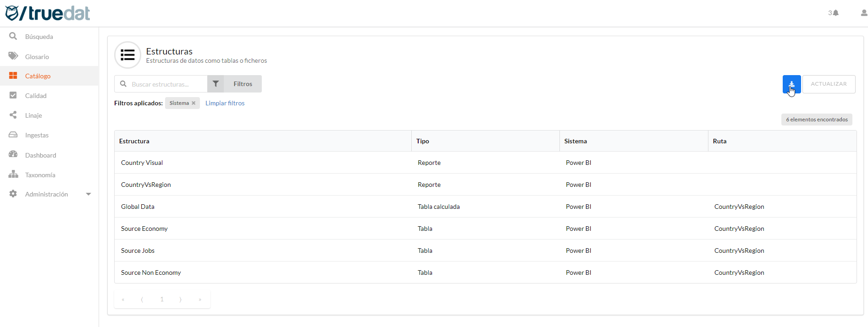Open notifications bell icon

[x=835, y=13]
